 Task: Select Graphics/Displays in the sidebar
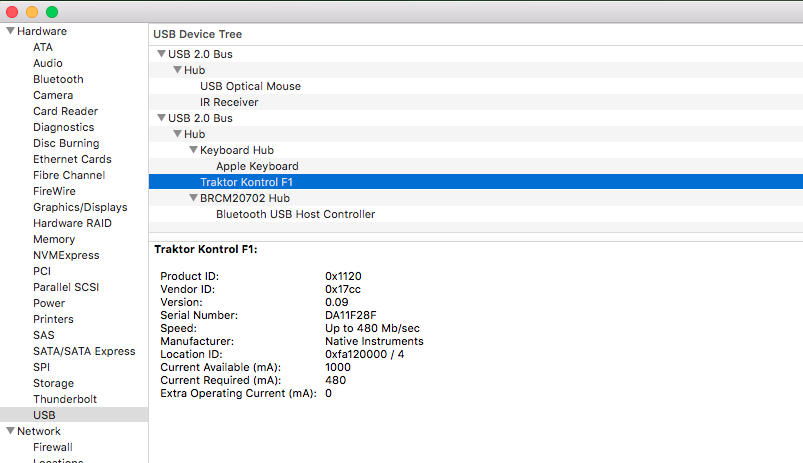[x=80, y=207]
